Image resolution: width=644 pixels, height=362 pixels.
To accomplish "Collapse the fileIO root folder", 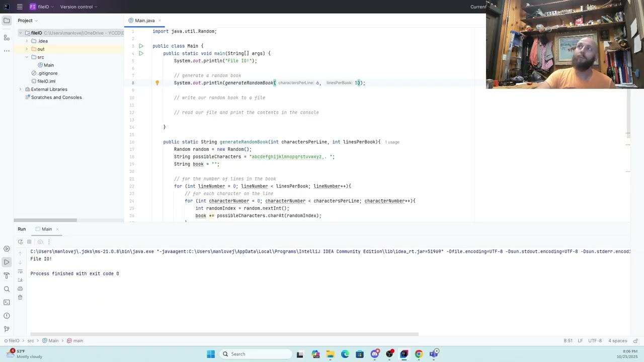I will (x=21, y=33).
